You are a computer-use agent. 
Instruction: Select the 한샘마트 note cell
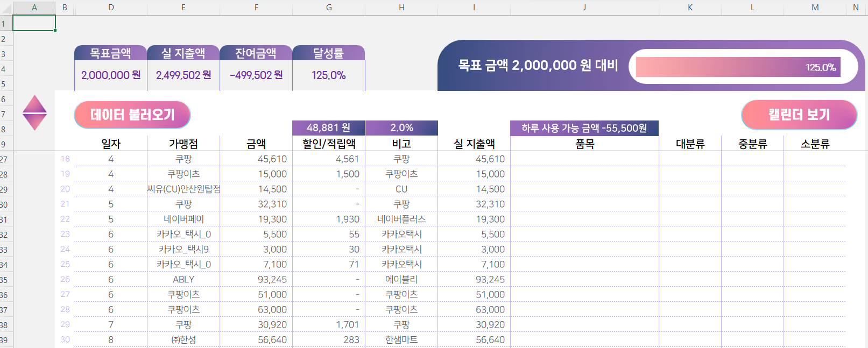point(401,339)
